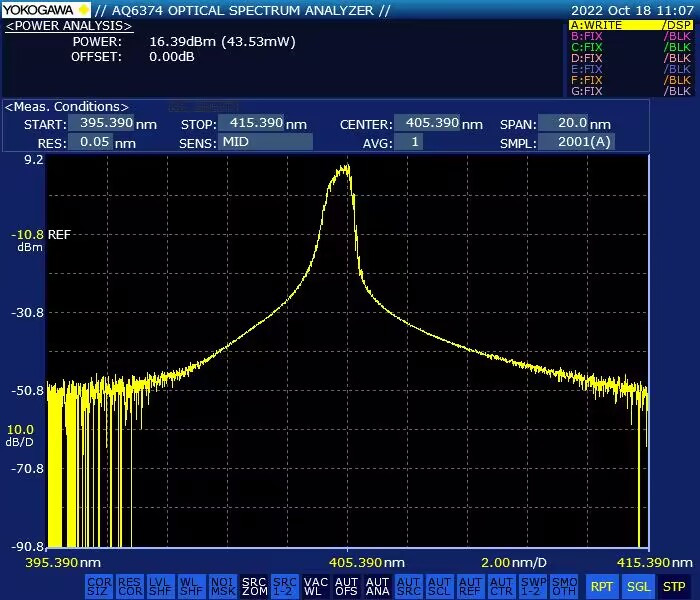Click the RES COR indicator icon
This screenshot has height=600, width=700.
point(130,586)
